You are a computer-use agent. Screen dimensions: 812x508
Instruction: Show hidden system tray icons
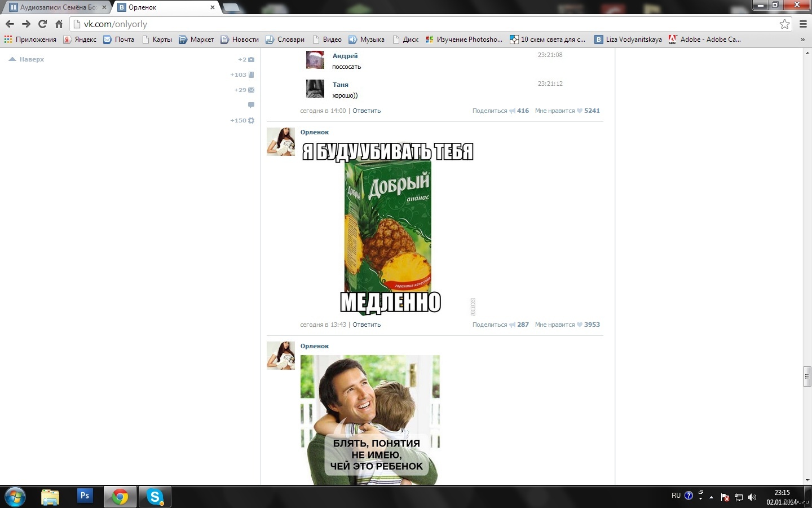(711, 497)
